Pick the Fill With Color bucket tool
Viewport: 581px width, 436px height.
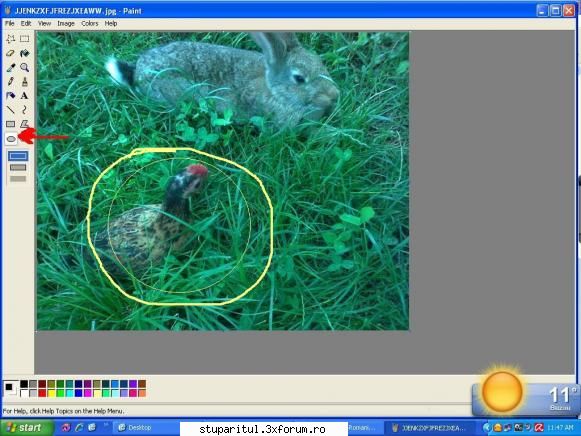(24, 53)
